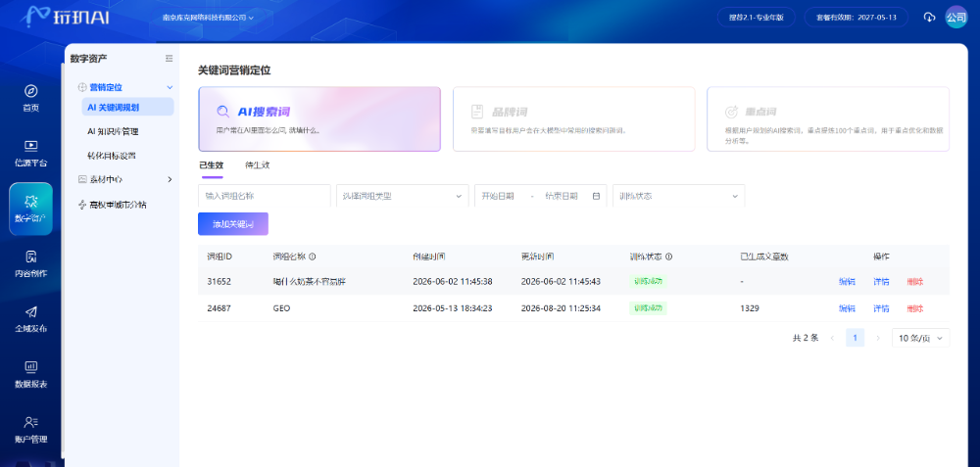Go to page 1 in pagination
The width and height of the screenshot is (980, 467).
pos(855,338)
